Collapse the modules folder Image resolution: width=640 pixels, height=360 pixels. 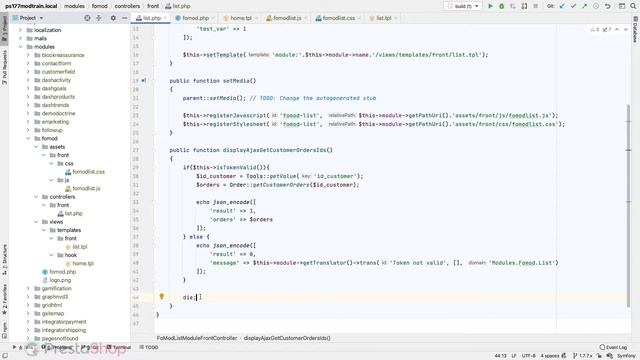tap(20, 47)
